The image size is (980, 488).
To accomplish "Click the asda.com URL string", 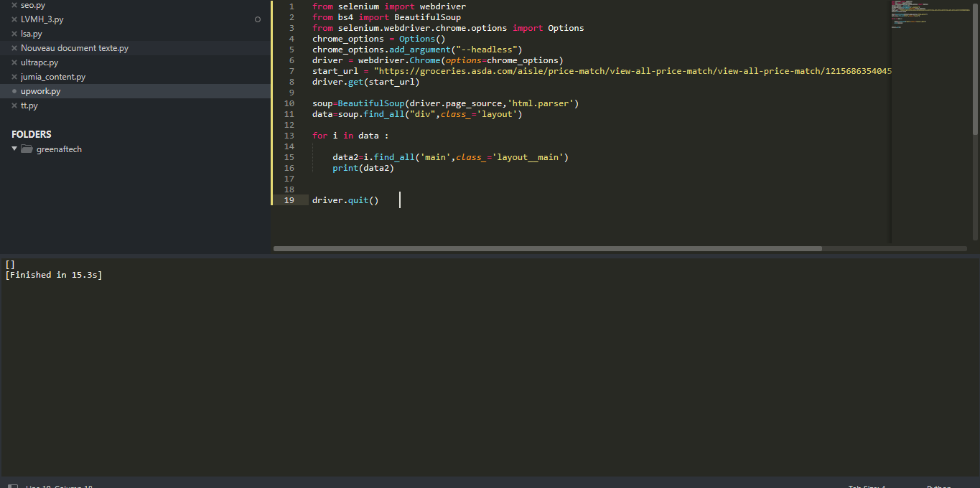I will 633,71.
